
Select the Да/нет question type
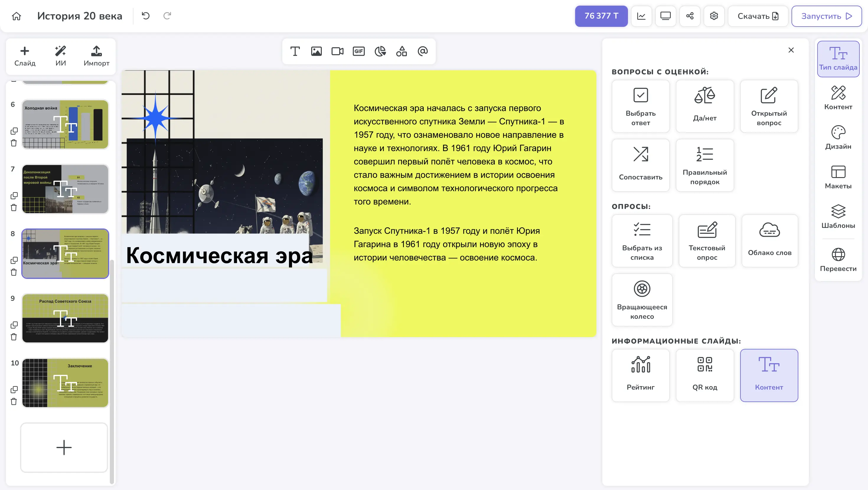pyautogui.click(x=704, y=106)
